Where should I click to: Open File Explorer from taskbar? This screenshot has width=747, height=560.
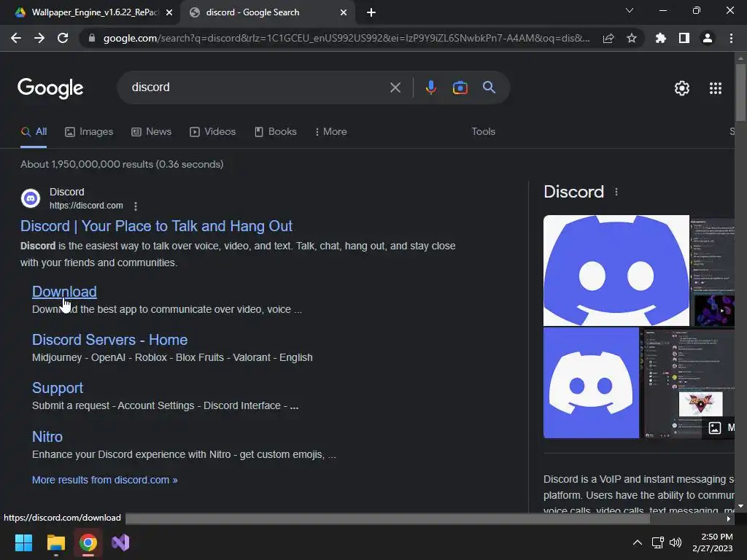55,542
